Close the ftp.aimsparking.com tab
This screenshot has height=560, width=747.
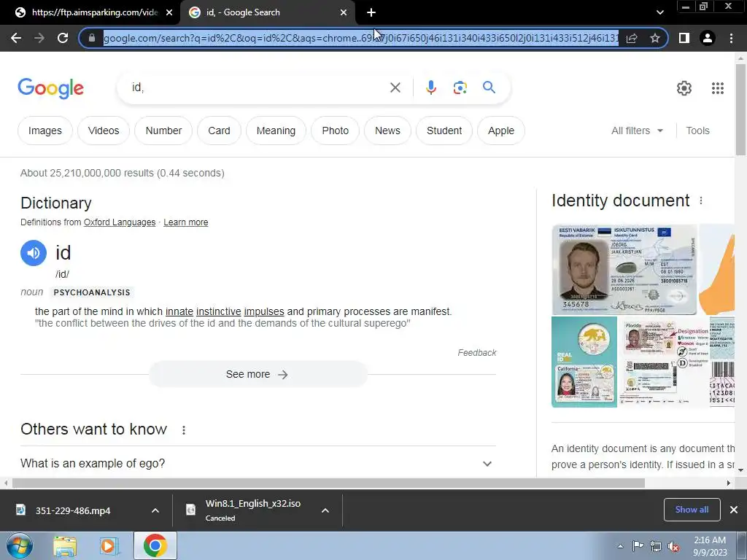(169, 13)
